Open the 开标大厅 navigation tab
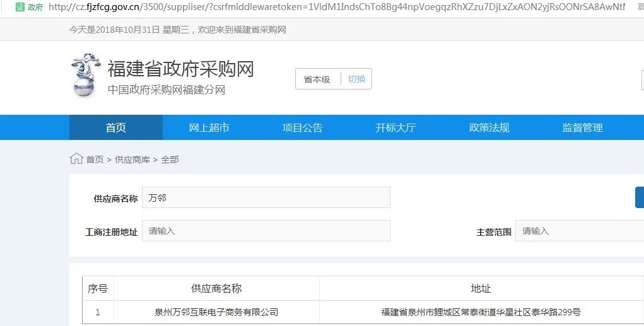The image size is (644, 326). click(396, 128)
